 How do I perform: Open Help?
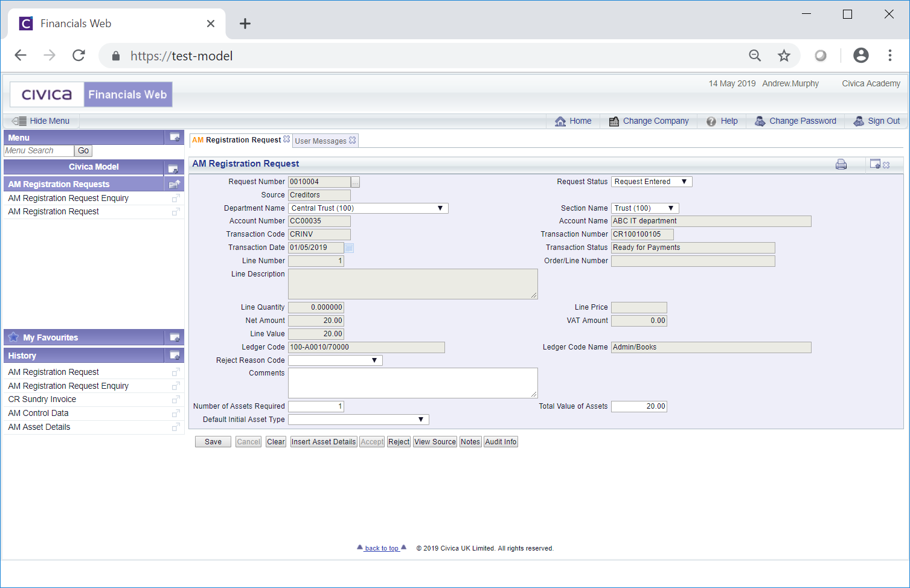pos(722,121)
